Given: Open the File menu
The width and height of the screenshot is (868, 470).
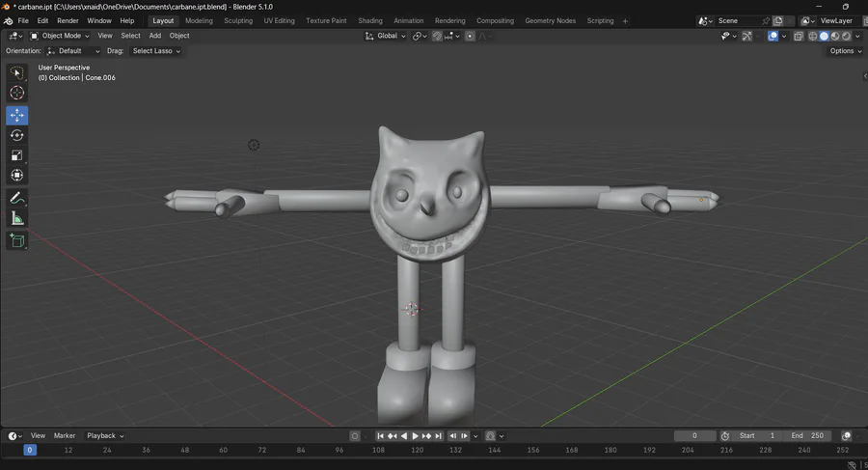Looking at the screenshot, I should click(23, 21).
